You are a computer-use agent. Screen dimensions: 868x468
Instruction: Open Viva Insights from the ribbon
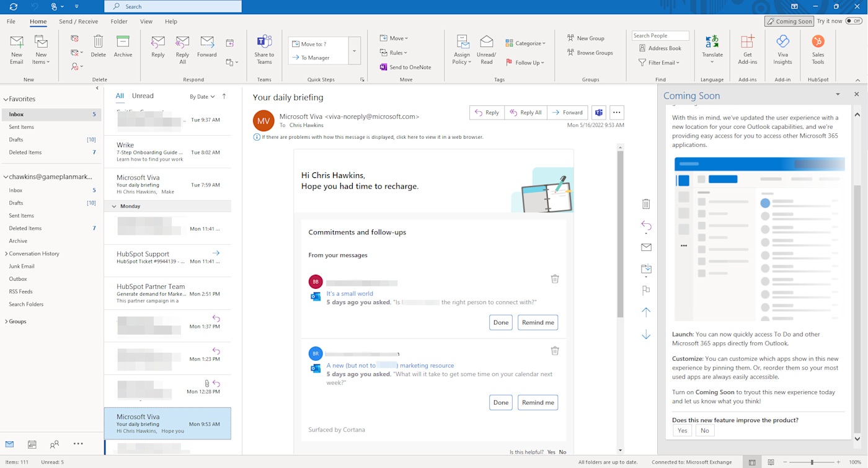[x=782, y=50]
